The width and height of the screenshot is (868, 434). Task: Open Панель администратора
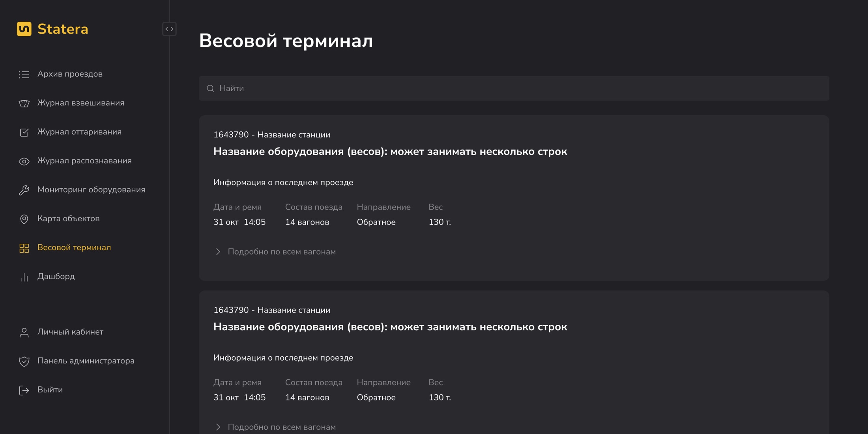pyautogui.click(x=86, y=361)
